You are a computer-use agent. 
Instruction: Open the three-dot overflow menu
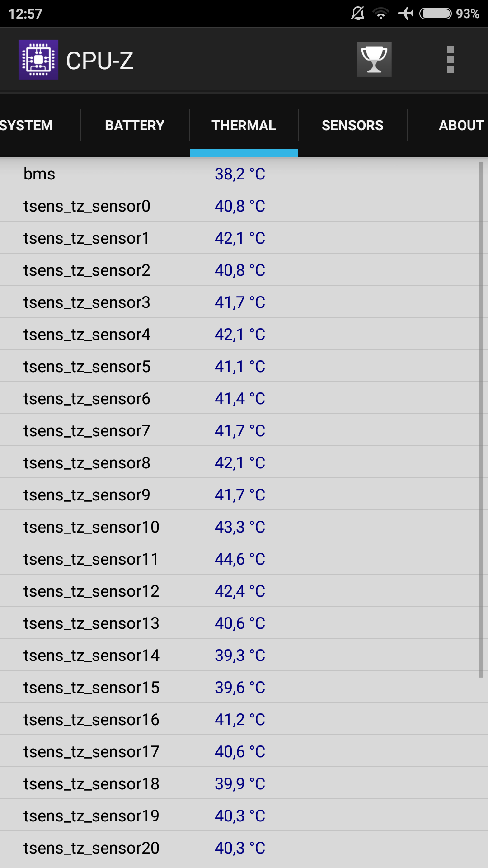[x=450, y=60]
